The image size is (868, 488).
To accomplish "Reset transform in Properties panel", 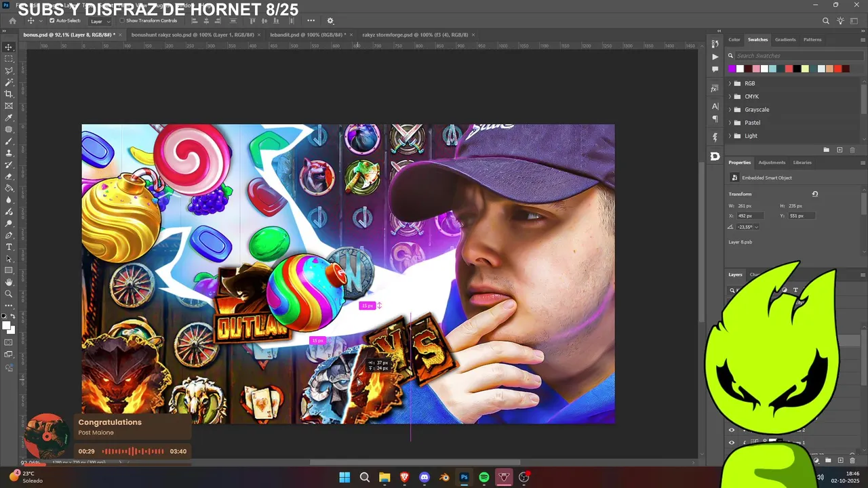I will click(x=815, y=194).
